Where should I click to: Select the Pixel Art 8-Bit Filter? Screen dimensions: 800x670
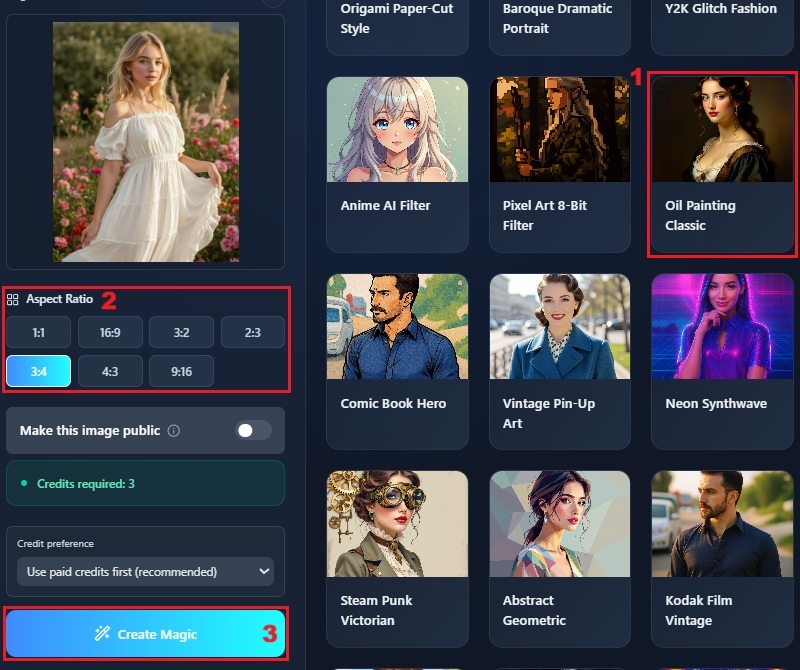click(x=559, y=165)
